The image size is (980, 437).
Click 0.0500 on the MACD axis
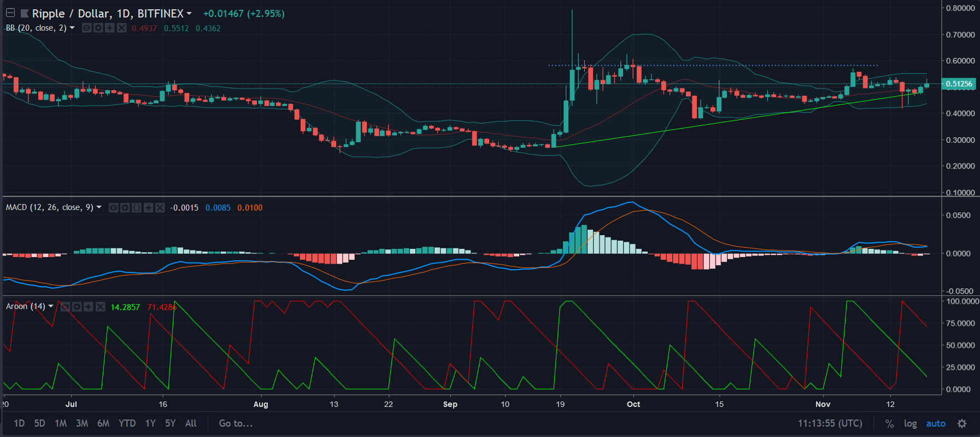click(958, 215)
